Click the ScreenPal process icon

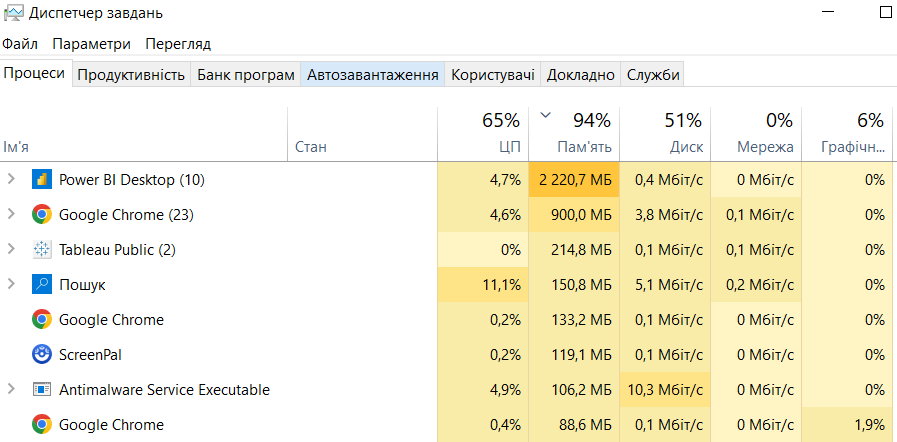coord(41,355)
